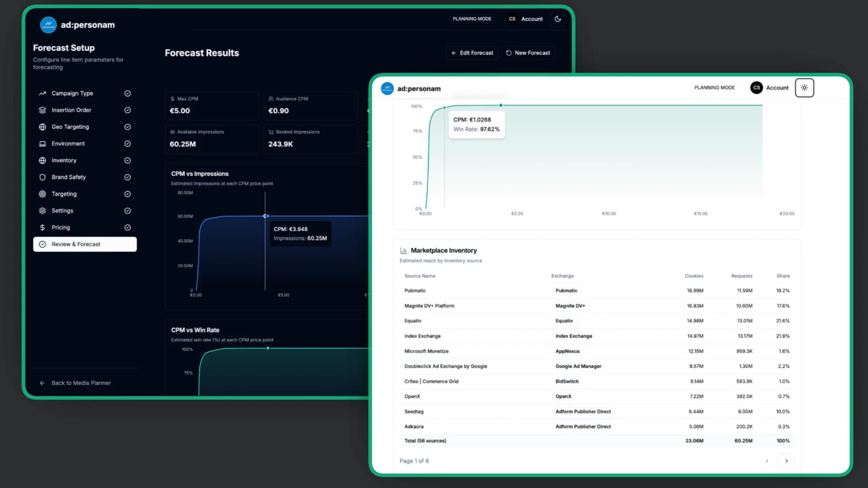Open Insertion Order step
This screenshot has width=868, height=488.
click(85, 110)
